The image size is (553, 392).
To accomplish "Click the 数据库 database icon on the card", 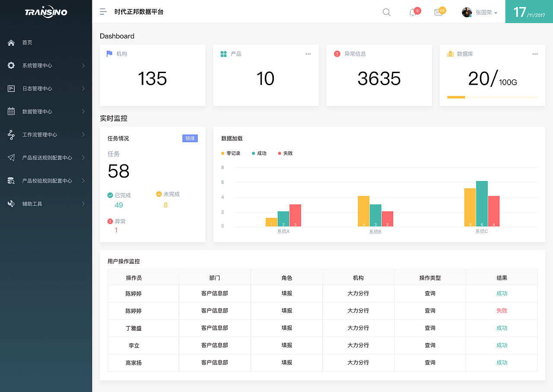I will click(449, 54).
